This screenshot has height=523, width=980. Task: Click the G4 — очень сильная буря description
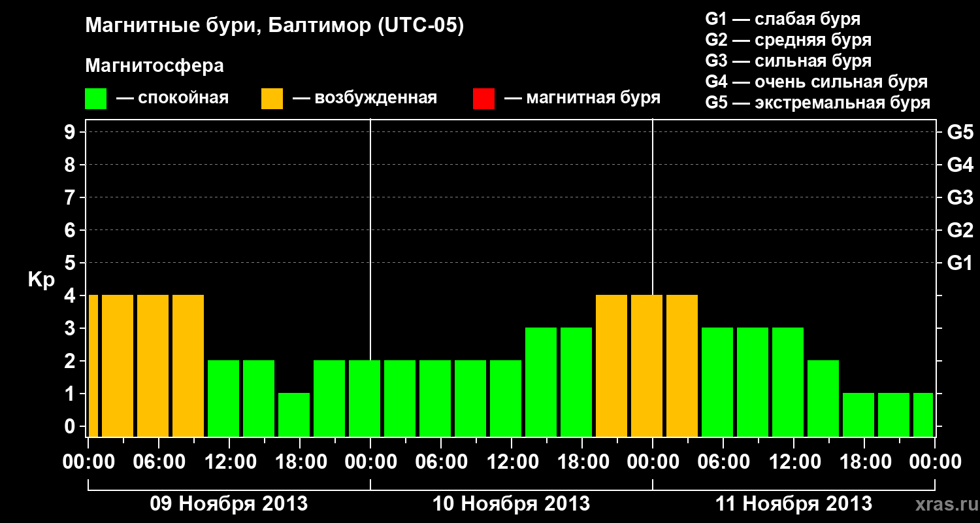point(817,82)
